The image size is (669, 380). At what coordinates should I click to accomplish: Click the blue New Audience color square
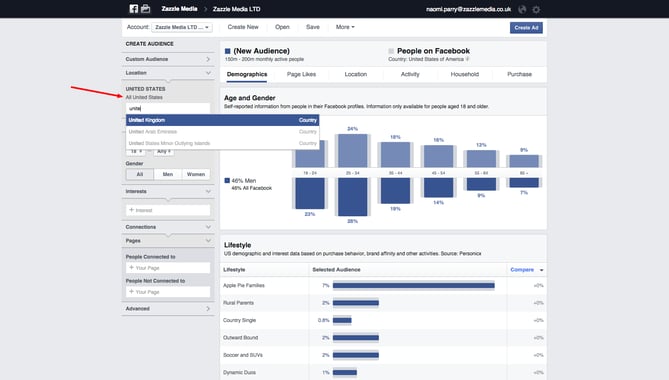(227, 51)
